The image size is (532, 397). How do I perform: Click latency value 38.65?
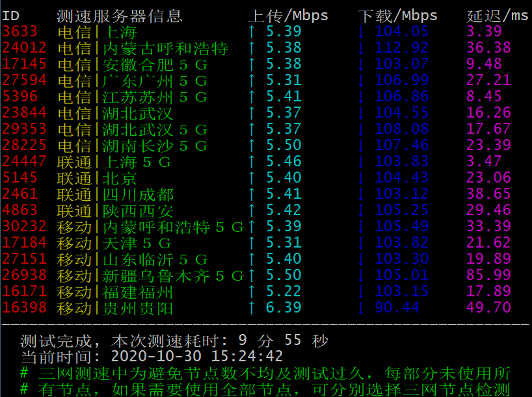tap(488, 194)
